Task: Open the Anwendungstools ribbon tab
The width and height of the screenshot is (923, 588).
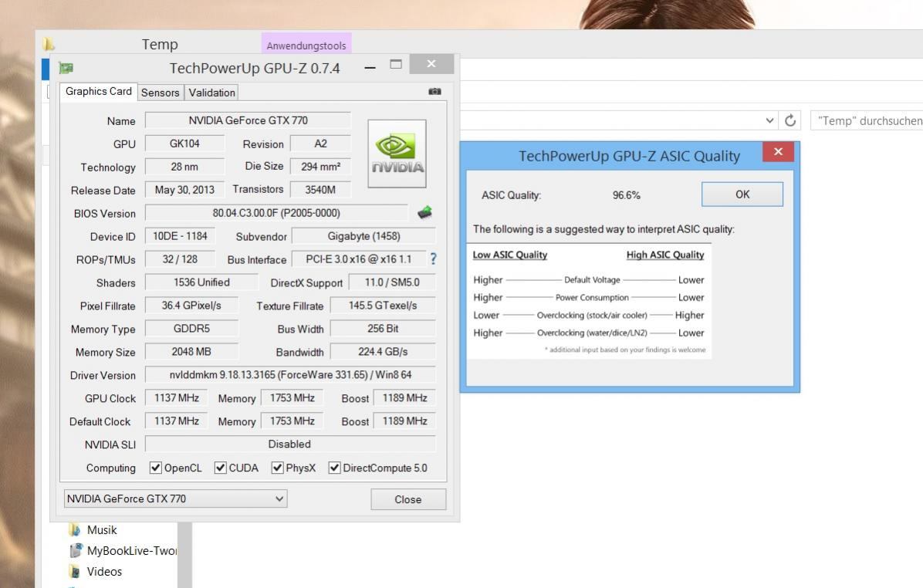Action: click(x=306, y=46)
